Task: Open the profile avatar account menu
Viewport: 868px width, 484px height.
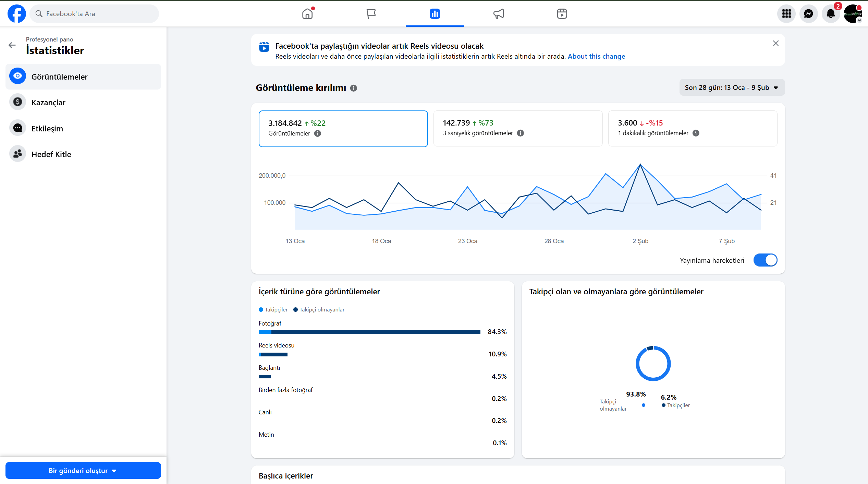Action: [852, 14]
